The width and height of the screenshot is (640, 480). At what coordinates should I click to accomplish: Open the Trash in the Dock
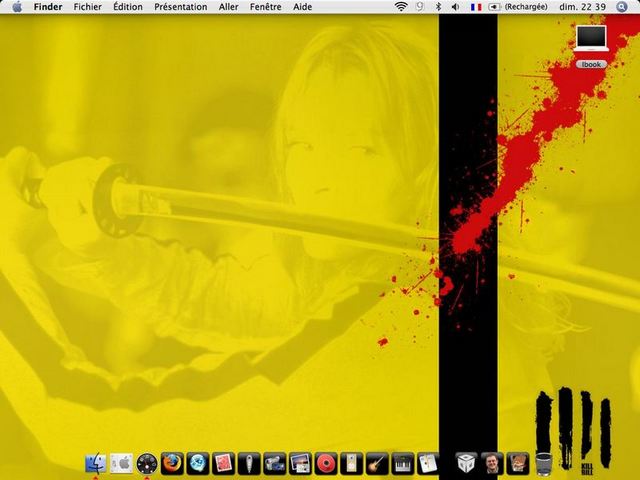click(x=543, y=464)
